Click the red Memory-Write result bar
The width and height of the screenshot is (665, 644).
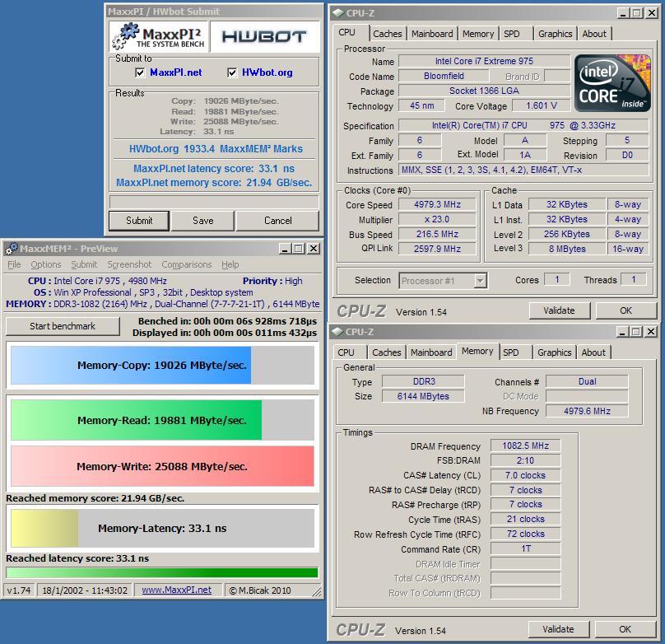(162, 466)
